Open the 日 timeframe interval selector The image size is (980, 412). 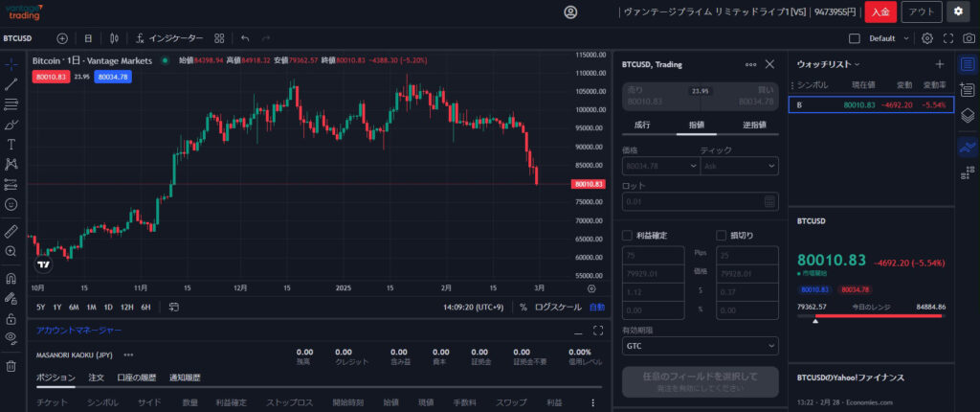click(88, 38)
